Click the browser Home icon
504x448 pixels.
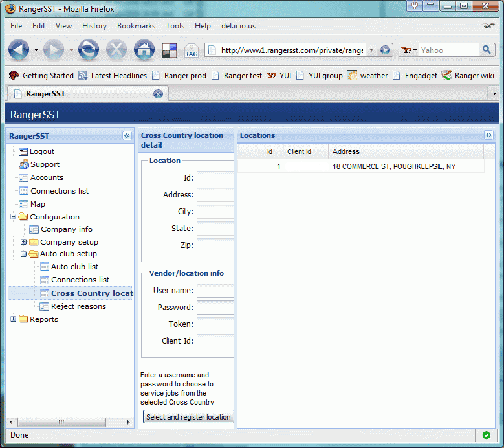pyautogui.click(x=144, y=50)
